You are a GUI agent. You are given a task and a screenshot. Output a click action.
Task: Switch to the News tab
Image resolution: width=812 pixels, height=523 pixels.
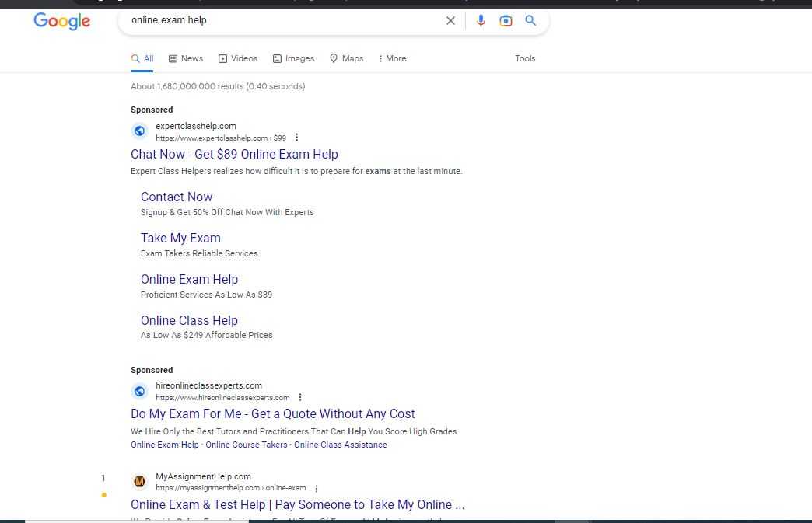tap(186, 58)
